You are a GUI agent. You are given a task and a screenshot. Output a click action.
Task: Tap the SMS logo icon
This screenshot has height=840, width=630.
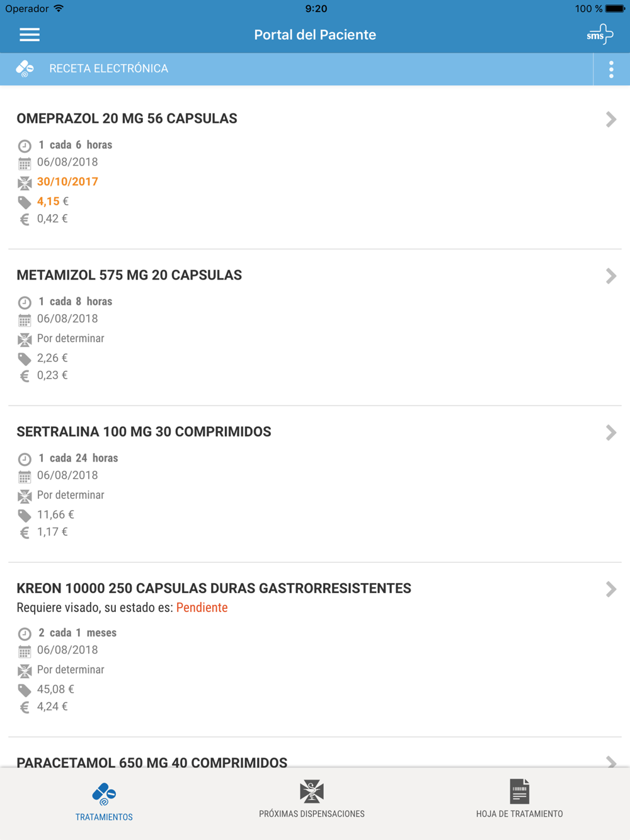(x=599, y=34)
